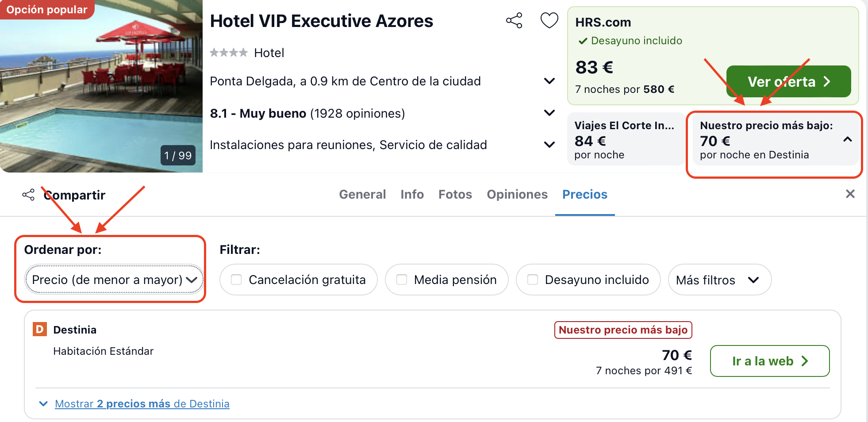
Task: Click the chevron beside Mostrar 2 precios más
Action: point(43,403)
